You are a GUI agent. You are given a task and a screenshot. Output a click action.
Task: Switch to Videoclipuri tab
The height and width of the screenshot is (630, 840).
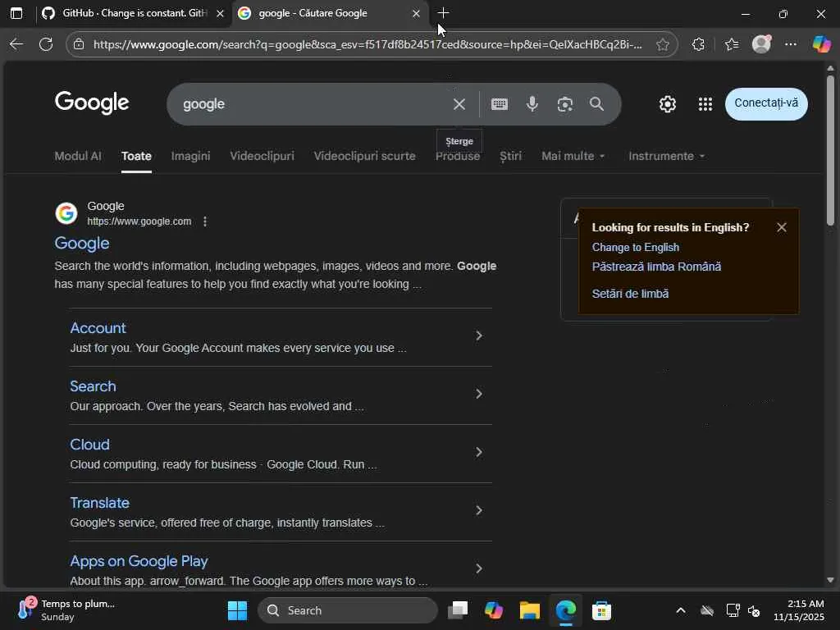pyautogui.click(x=262, y=156)
